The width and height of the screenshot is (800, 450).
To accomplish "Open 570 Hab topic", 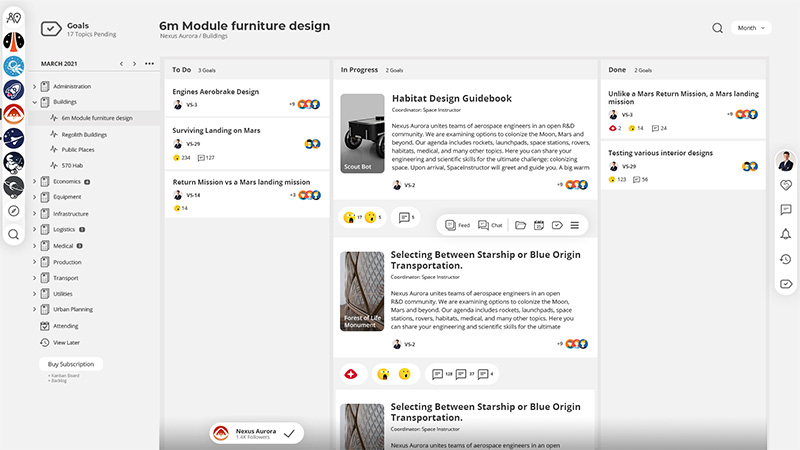I will point(72,165).
